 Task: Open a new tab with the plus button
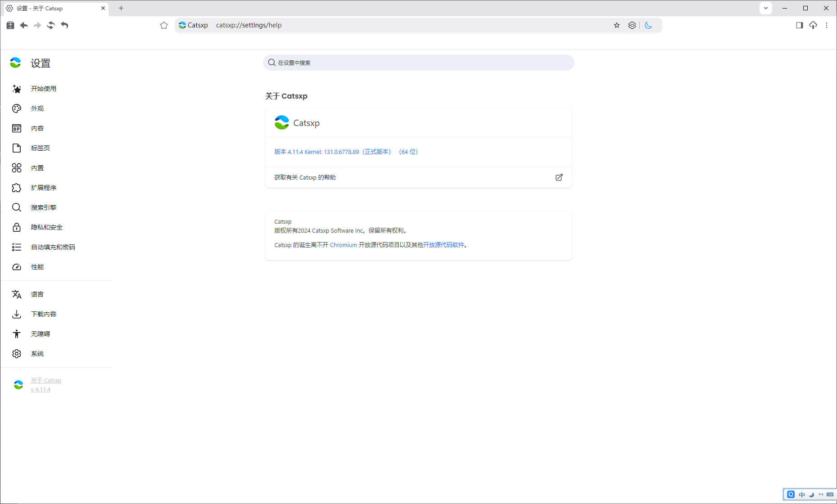click(121, 8)
